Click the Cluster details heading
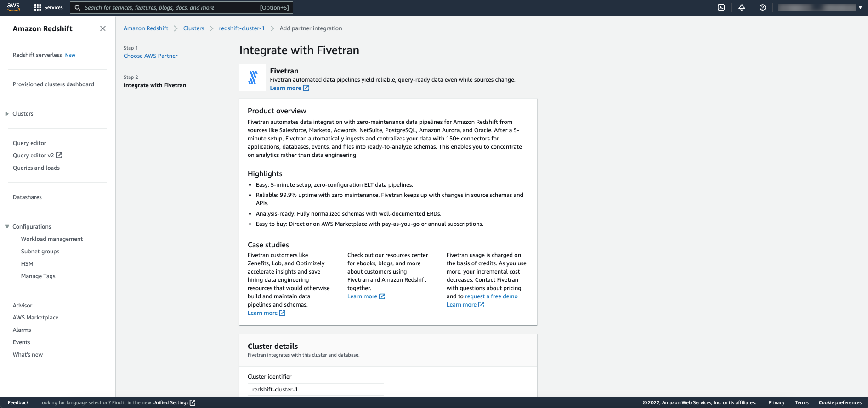The image size is (868, 408). 272,347
